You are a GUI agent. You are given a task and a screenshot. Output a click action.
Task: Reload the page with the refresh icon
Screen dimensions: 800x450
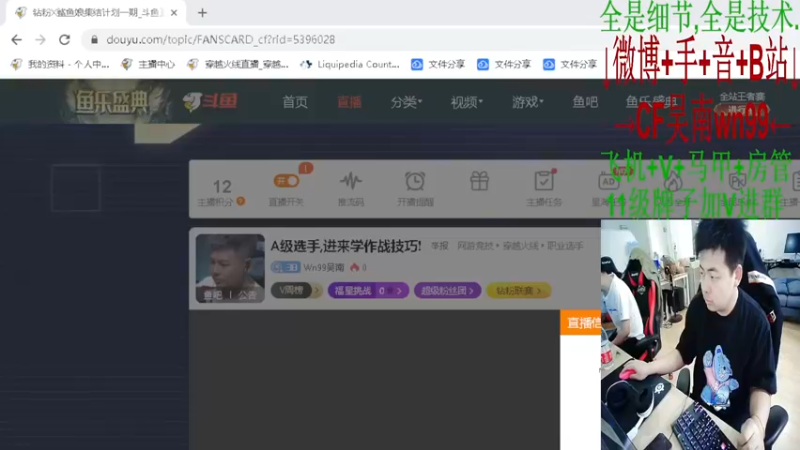coord(64,40)
